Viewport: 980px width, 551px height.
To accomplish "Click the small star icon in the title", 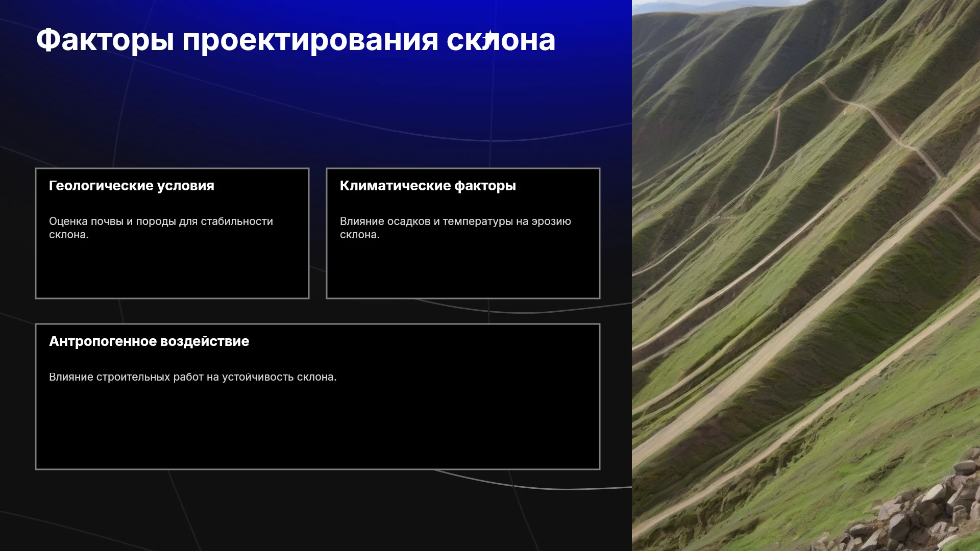I will (x=489, y=38).
